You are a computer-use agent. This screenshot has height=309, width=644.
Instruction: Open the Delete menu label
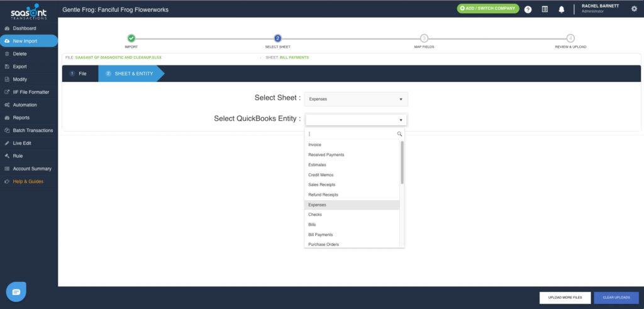pos(19,54)
